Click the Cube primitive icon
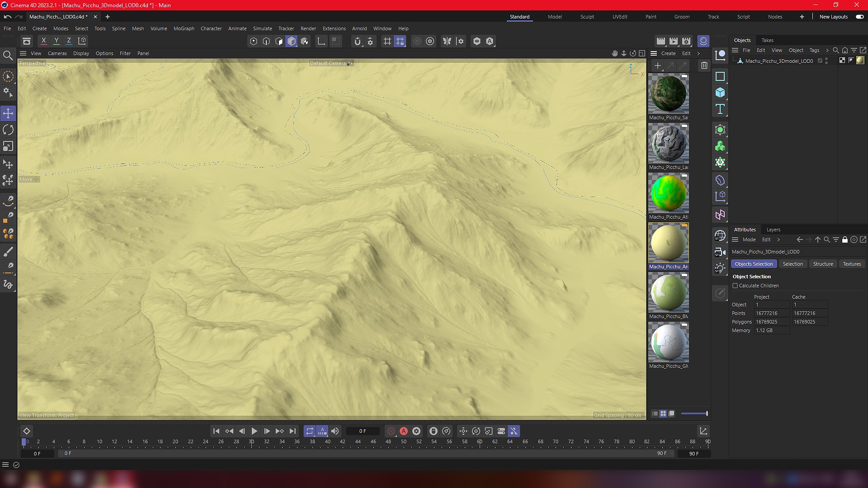 pyautogui.click(x=720, y=93)
